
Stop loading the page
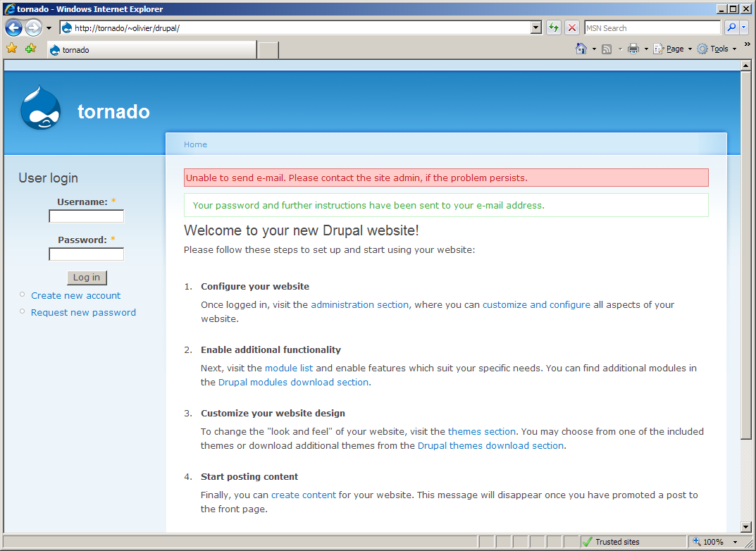point(571,27)
